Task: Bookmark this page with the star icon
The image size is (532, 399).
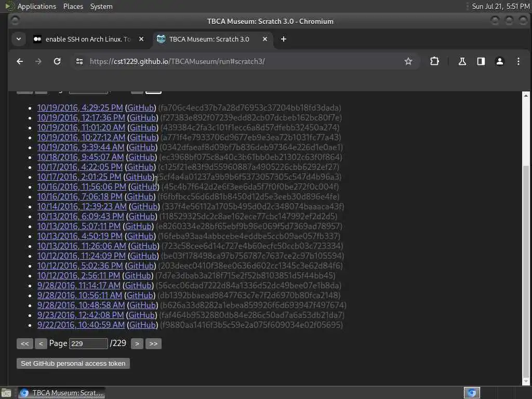Action: coord(408,61)
